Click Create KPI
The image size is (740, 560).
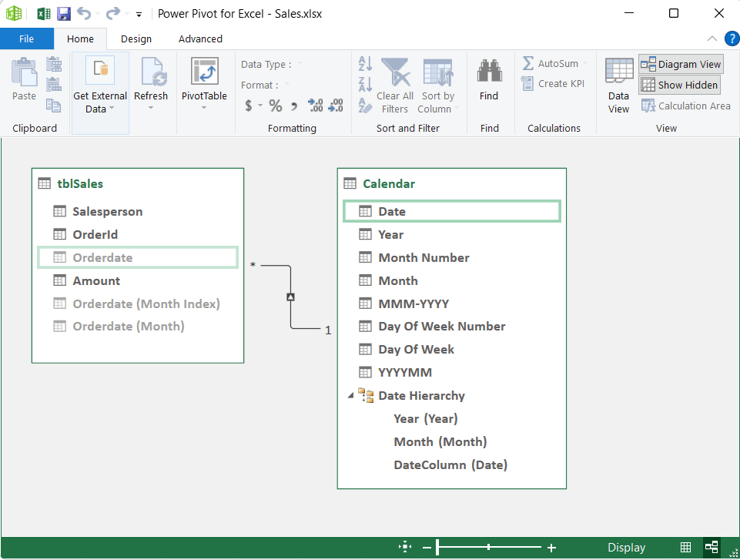click(553, 83)
